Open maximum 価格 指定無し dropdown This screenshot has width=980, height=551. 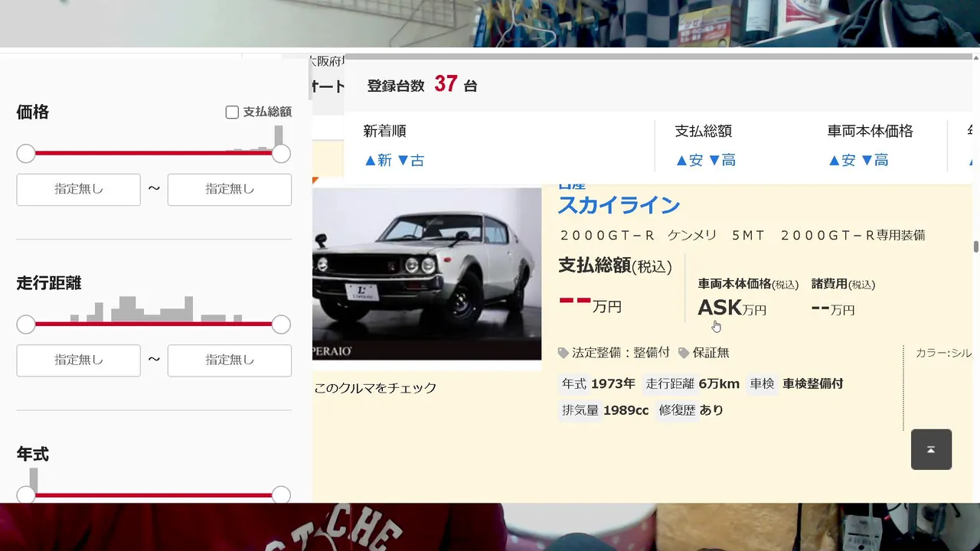pyautogui.click(x=230, y=190)
